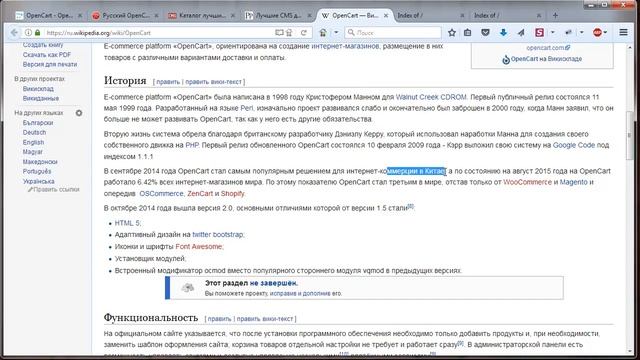Click the paper plane send icon

pyautogui.click(x=521, y=33)
